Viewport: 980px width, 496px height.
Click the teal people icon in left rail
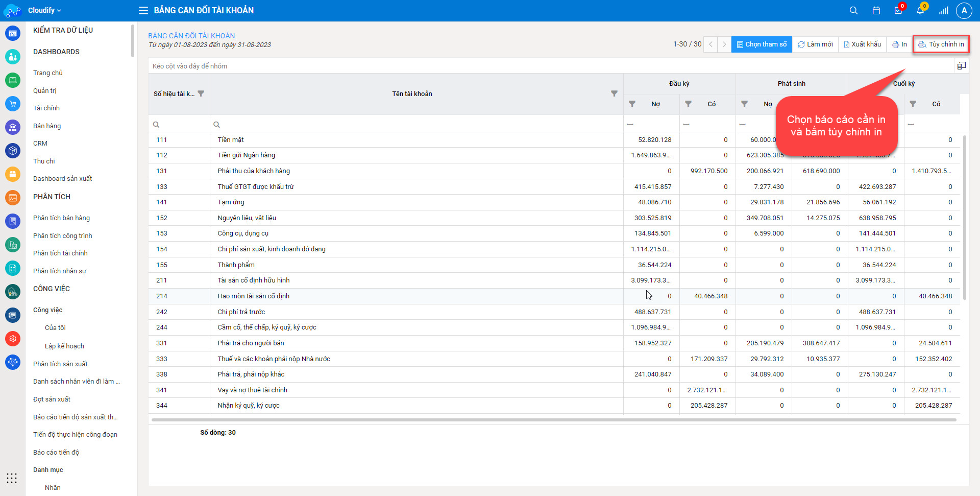click(x=13, y=57)
